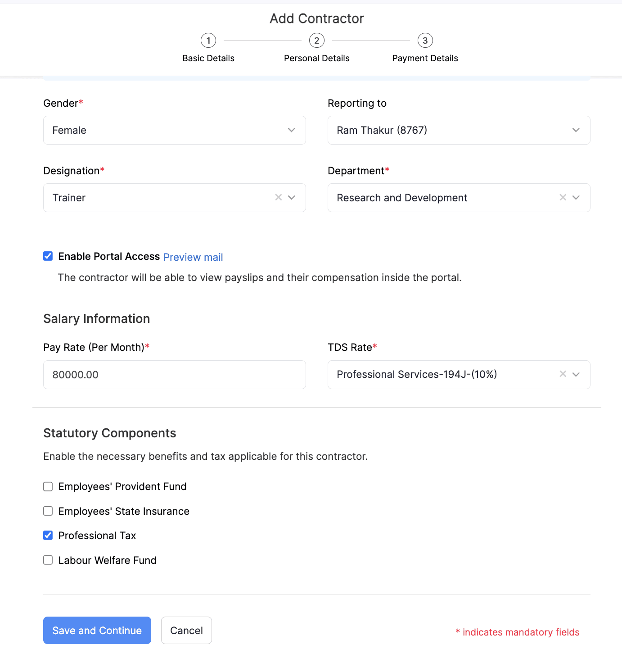Clear the Department selection
Image resolution: width=622 pixels, height=672 pixels.
[562, 197]
